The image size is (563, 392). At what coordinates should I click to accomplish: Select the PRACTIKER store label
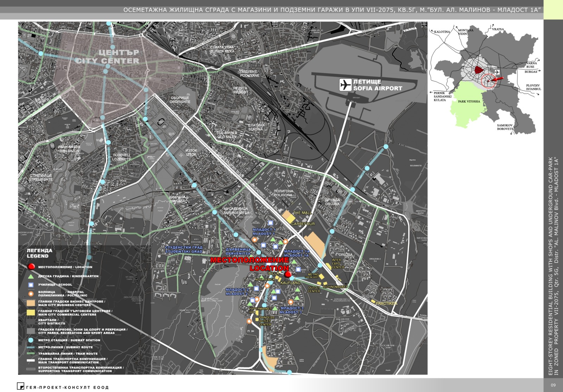click(x=386, y=303)
